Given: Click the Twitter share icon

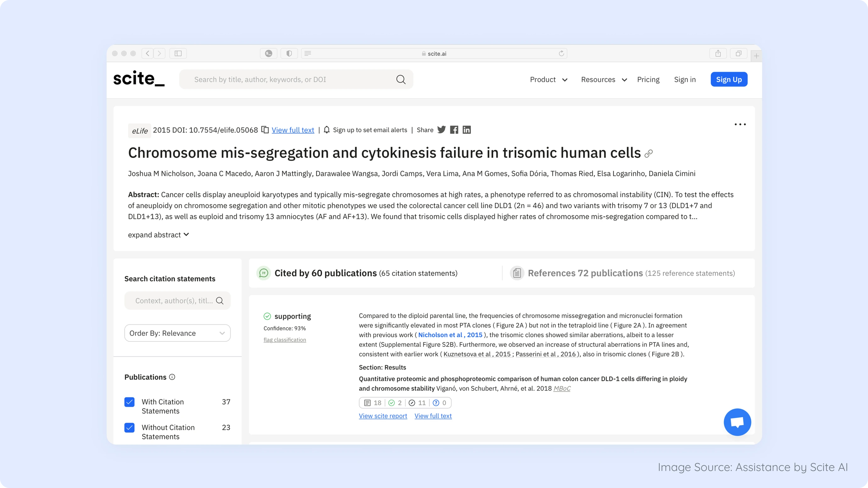Looking at the screenshot, I should tap(442, 130).
